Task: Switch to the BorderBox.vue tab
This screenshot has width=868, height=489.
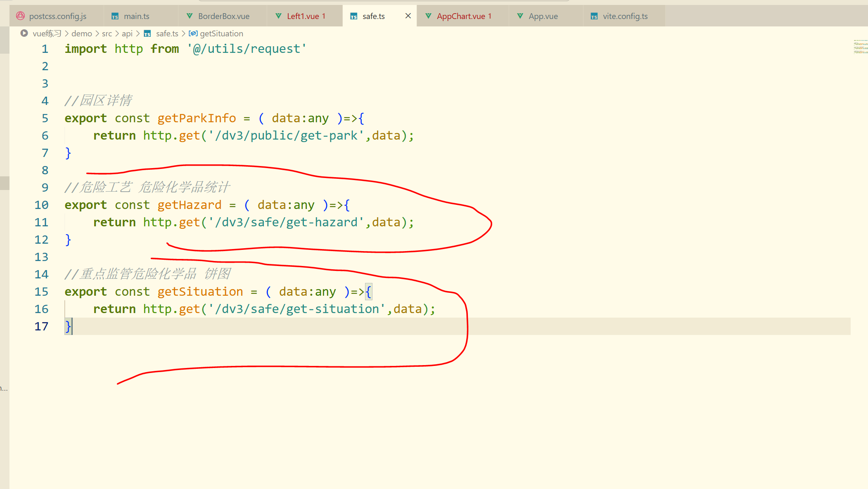Action: point(223,16)
